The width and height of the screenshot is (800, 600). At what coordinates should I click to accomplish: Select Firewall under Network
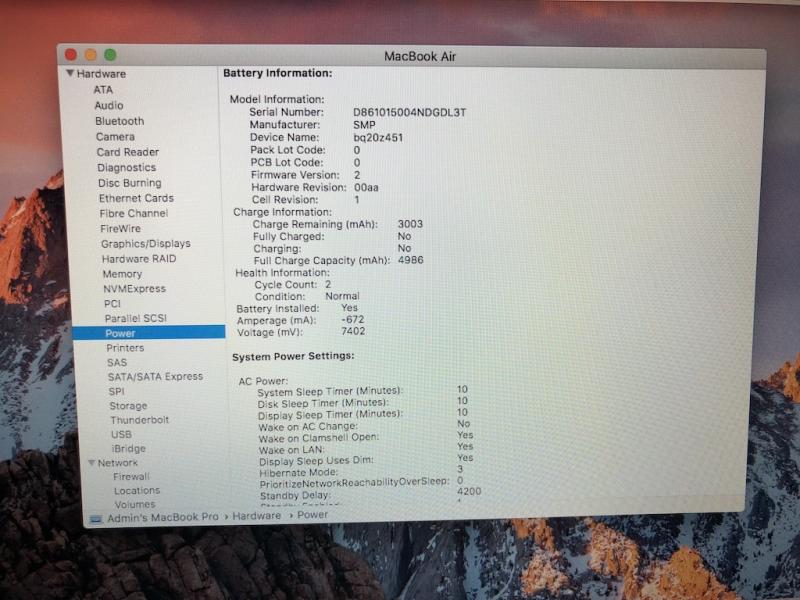(x=131, y=477)
